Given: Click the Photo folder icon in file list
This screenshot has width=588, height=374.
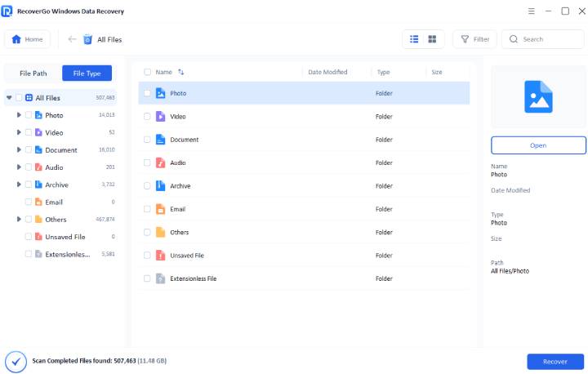Looking at the screenshot, I should pyautogui.click(x=161, y=93).
